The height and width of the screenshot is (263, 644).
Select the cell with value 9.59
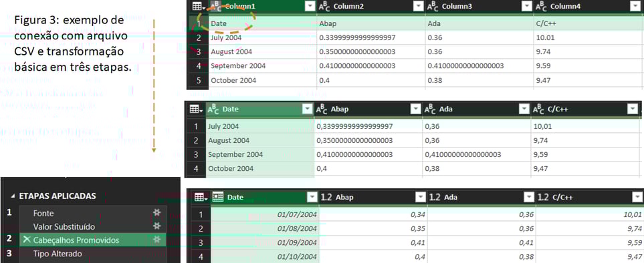pos(588,66)
